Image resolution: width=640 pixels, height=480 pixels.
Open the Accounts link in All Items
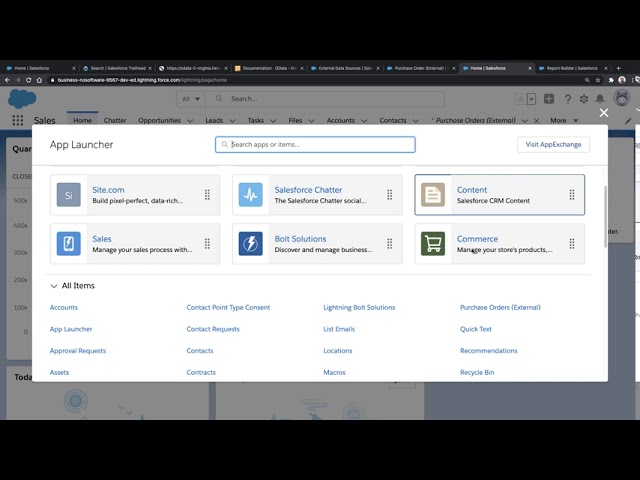(x=64, y=307)
